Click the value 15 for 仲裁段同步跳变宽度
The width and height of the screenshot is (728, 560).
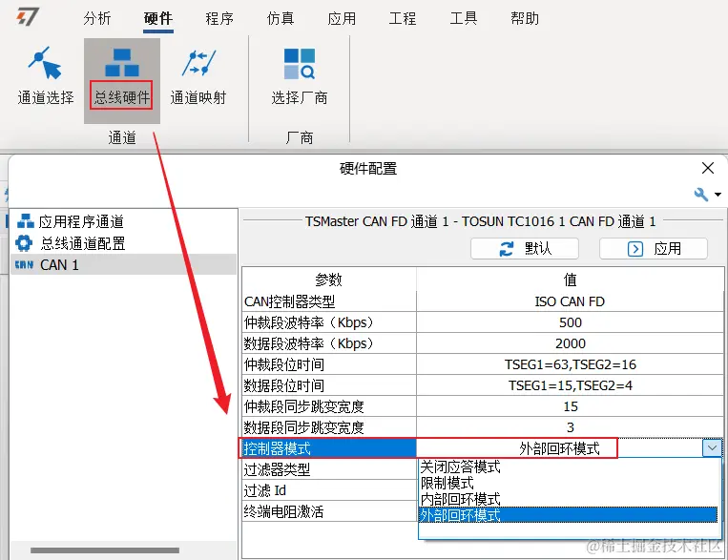[571, 406]
